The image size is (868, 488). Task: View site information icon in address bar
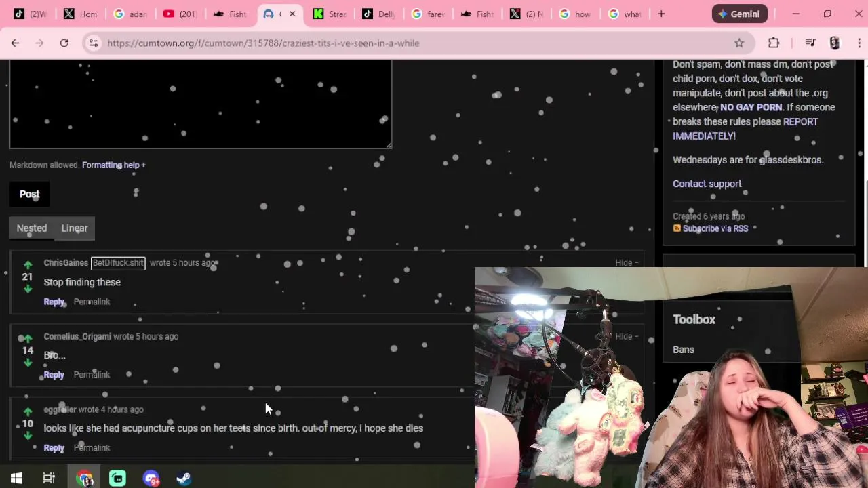[x=94, y=43]
